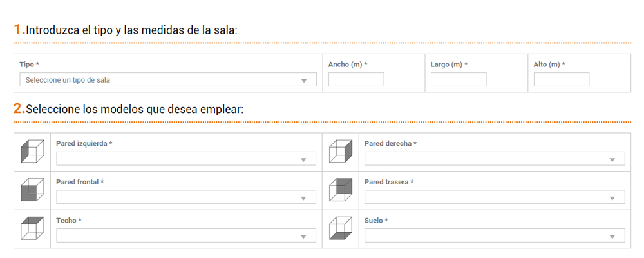The height and width of the screenshot is (258, 644).
Task: Click the rear wall cube icon
Action: [x=340, y=190]
